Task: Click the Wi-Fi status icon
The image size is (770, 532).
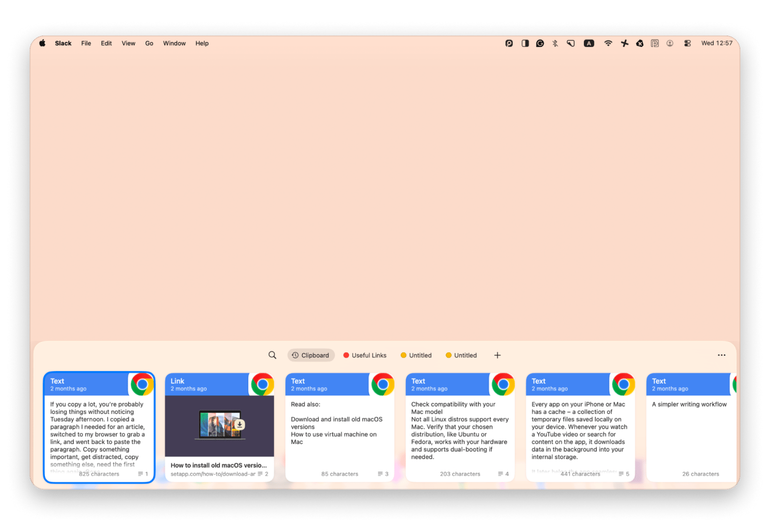Action: (x=608, y=43)
